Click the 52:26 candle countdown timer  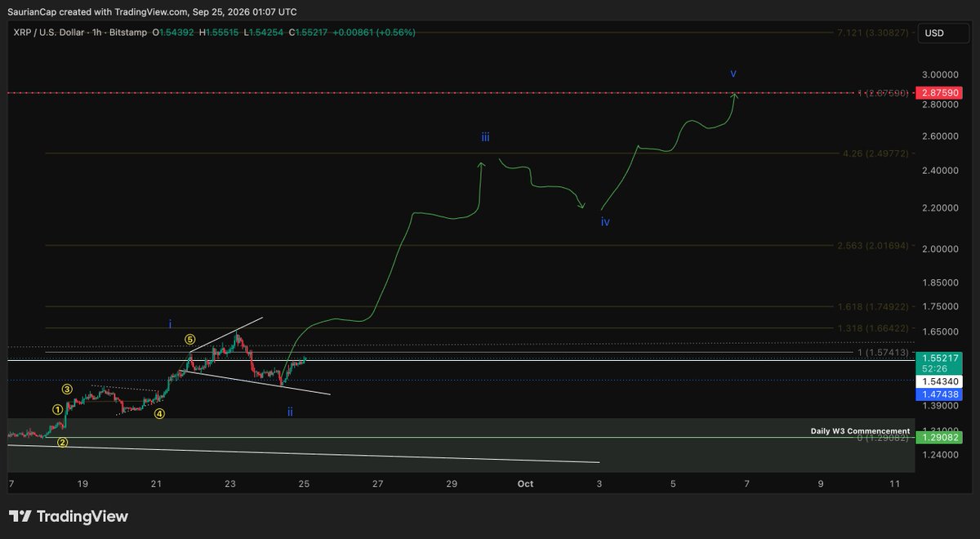click(935, 368)
